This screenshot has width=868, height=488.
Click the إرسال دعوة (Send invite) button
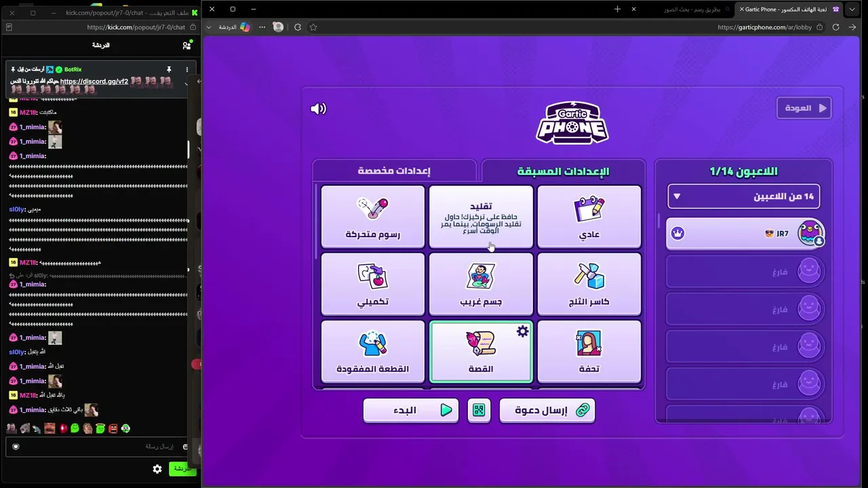547,410
